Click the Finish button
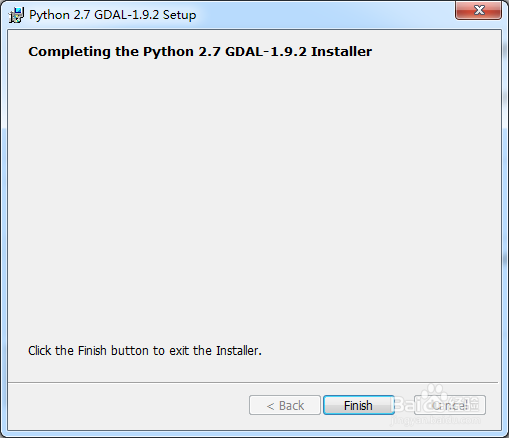This screenshot has height=438, width=509. click(x=359, y=405)
